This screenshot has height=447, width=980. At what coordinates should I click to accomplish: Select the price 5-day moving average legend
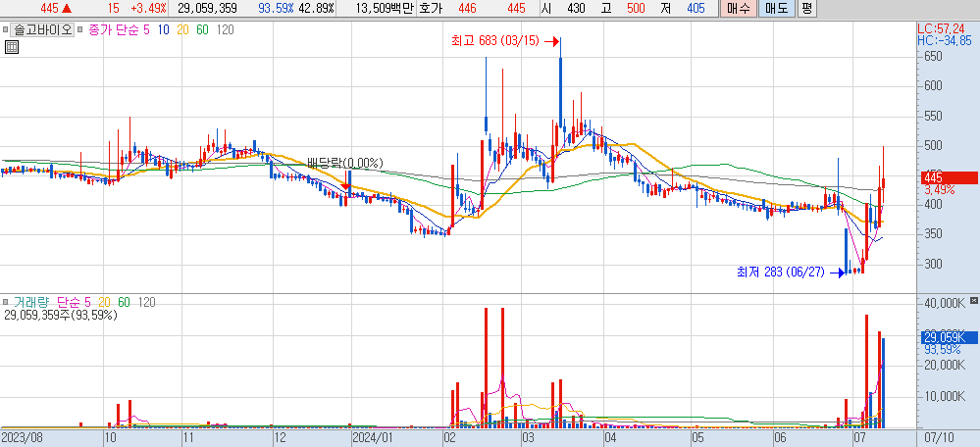147,29
